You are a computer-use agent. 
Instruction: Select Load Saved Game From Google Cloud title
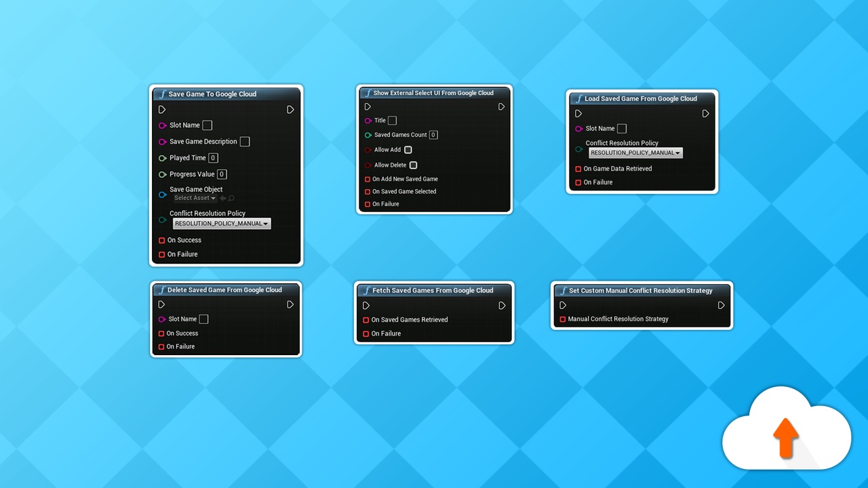click(x=641, y=99)
